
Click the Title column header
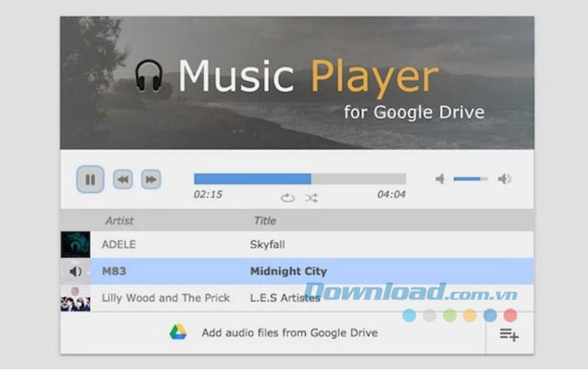coord(265,220)
